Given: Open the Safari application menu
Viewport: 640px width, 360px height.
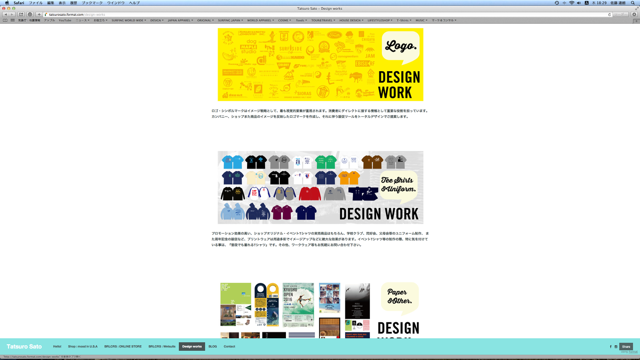Looking at the screenshot, I should (x=19, y=3).
